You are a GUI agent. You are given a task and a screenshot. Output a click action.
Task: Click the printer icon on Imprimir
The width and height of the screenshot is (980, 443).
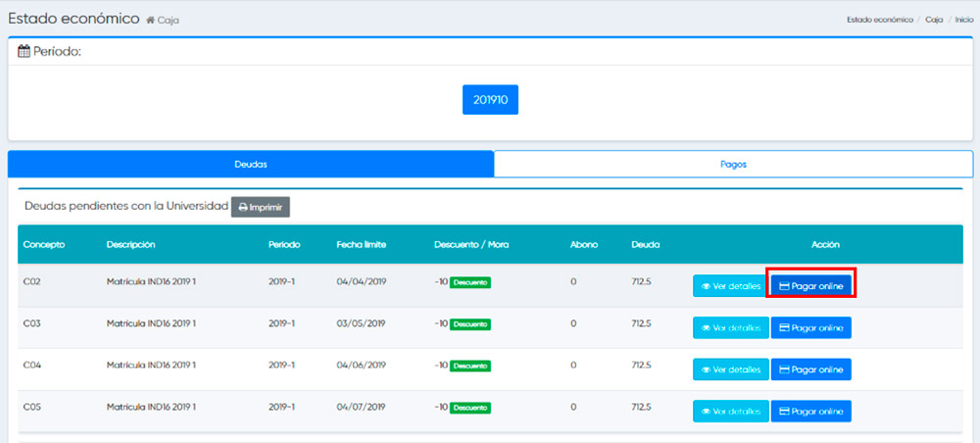(x=243, y=208)
